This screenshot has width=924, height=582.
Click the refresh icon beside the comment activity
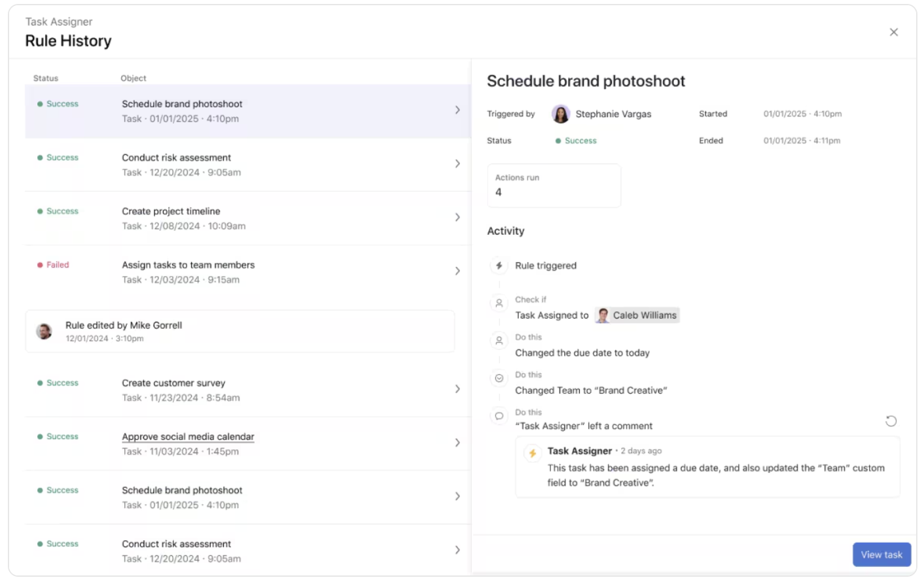[891, 421]
